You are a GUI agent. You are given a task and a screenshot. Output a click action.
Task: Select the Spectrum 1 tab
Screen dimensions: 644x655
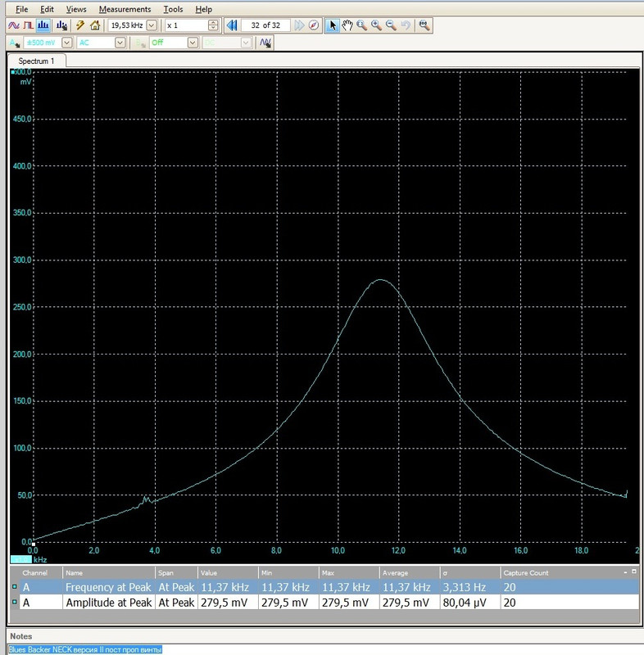pyautogui.click(x=36, y=61)
